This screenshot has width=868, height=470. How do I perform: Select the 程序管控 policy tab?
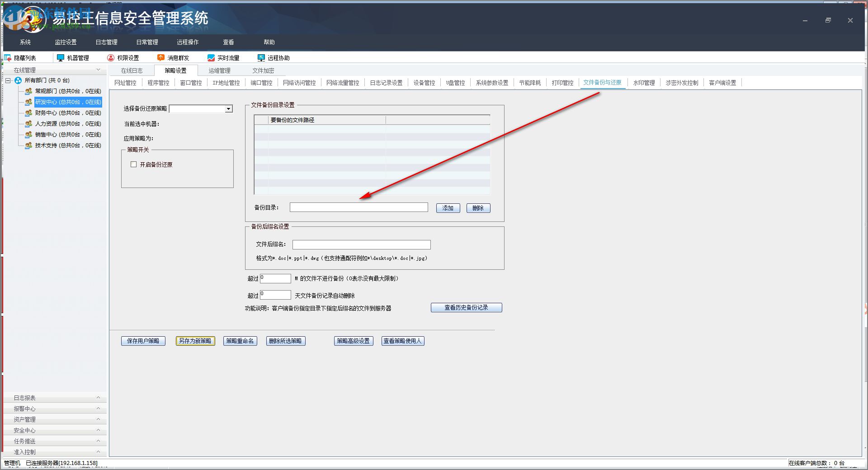tap(158, 83)
